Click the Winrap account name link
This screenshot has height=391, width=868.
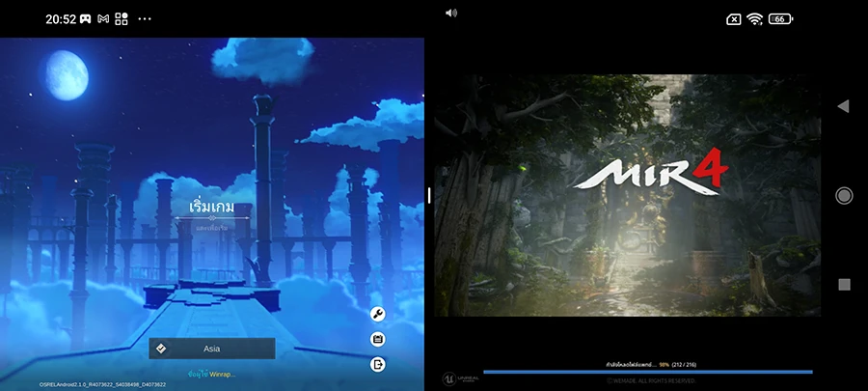(x=223, y=374)
